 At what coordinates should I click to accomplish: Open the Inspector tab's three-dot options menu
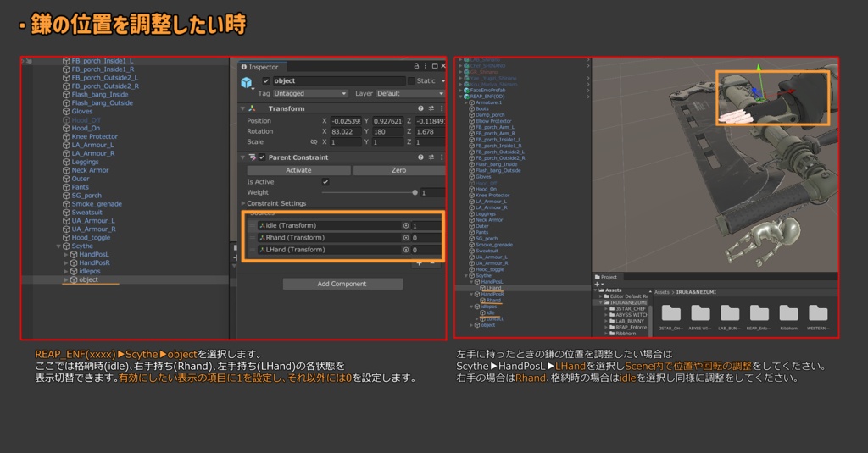click(x=426, y=66)
